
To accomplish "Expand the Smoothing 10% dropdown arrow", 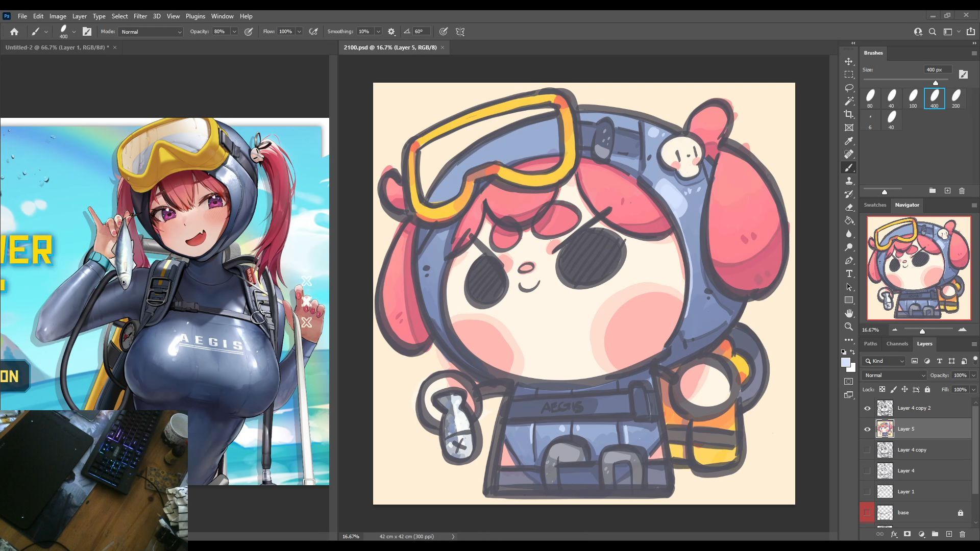I will coord(378,32).
